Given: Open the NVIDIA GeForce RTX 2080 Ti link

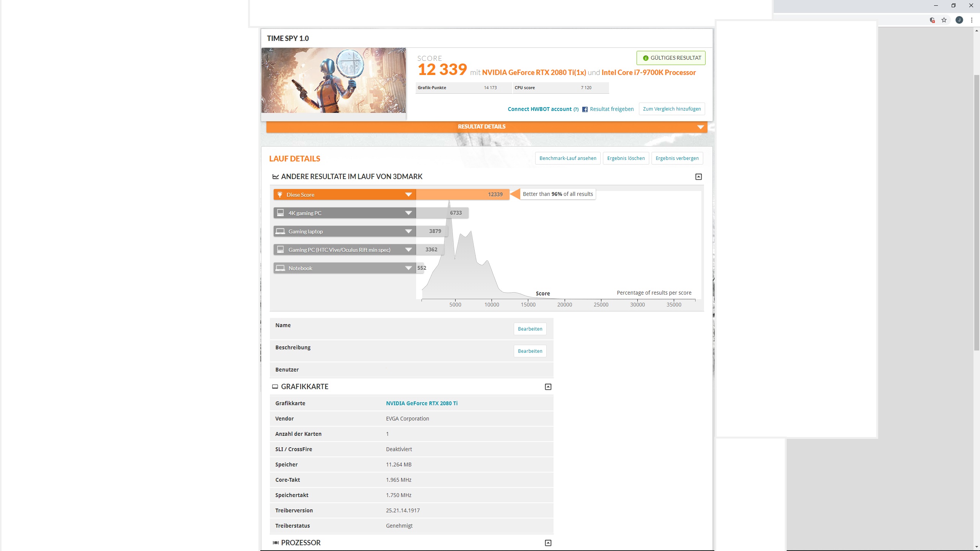Looking at the screenshot, I should click(x=421, y=403).
